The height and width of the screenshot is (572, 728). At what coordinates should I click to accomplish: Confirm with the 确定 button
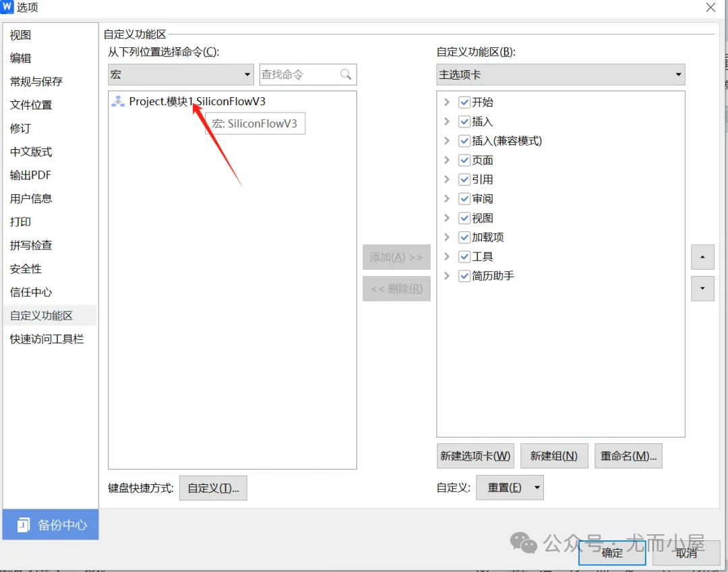tap(612, 552)
